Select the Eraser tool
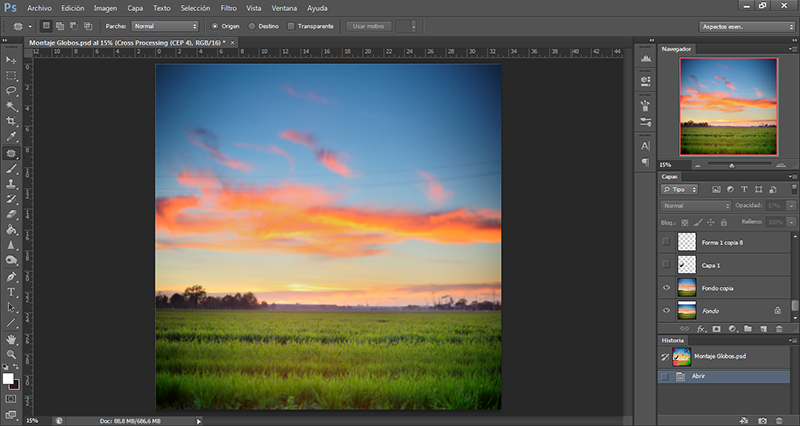The width and height of the screenshot is (800, 426). tap(11, 215)
